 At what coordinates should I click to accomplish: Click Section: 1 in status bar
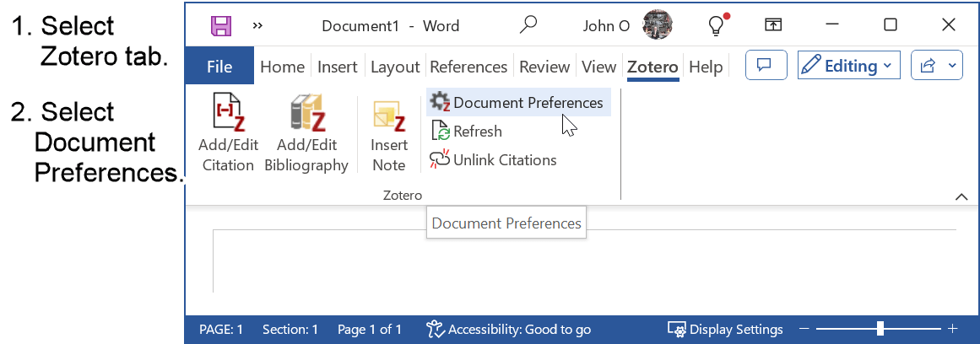290,329
